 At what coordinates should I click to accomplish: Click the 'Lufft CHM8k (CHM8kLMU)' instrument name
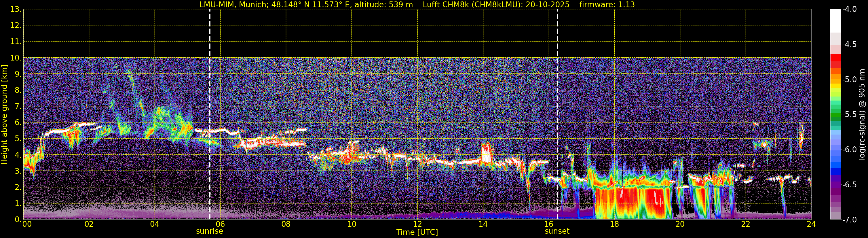click(473, 5)
